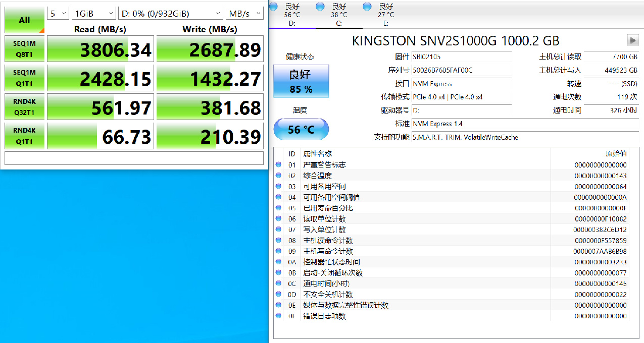The width and height of the screenshot is (644, 343).
Task: Click the 119 次 power-on count value
Action: tap(611, 97)
